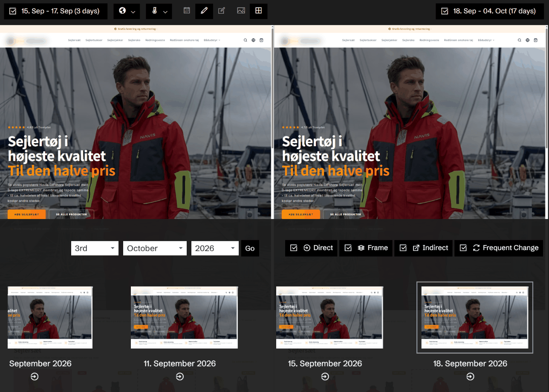Uncheck the Direct filter
The image size is (549, 392).
pyautogui.click(x=294, y=248)
